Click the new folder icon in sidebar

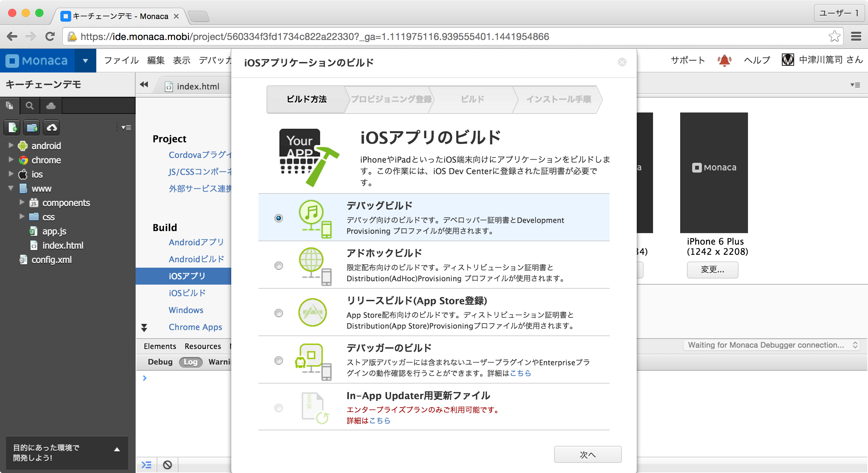(32, 128)
